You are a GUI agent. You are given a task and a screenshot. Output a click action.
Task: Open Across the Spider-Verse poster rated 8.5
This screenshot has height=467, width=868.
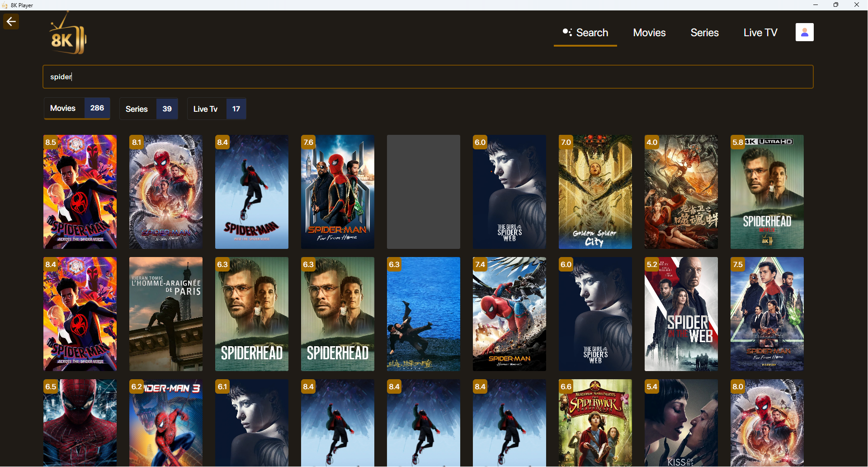coord(80,192)
